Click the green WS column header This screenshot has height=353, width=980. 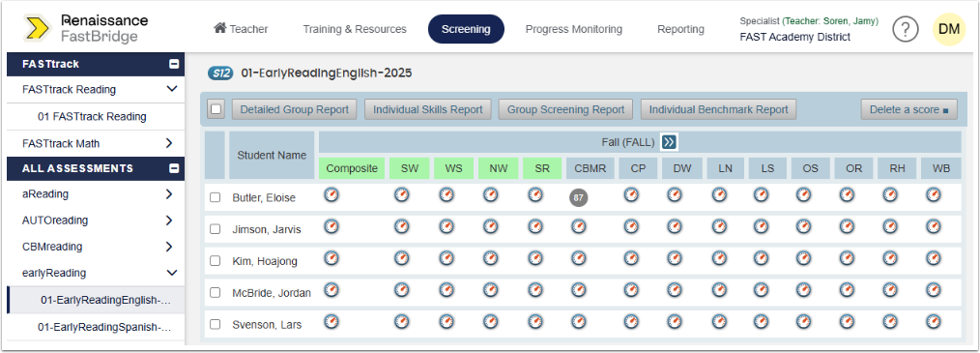pyautogui.click(x=453, y=168)
